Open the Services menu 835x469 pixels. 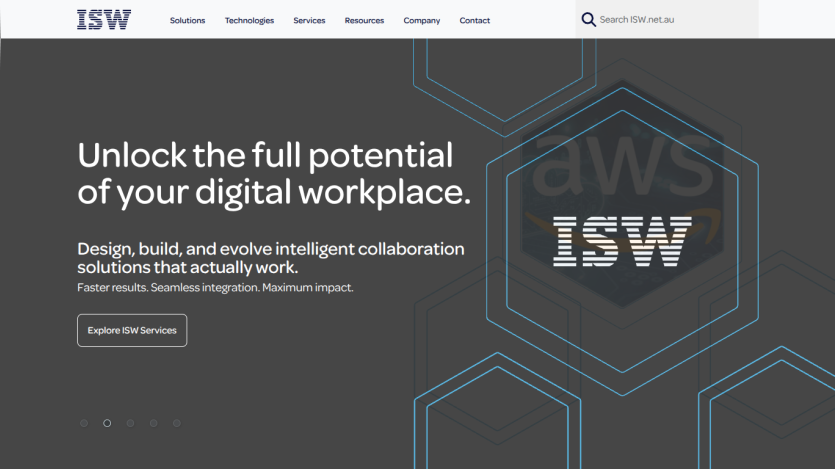coord(309,20)
